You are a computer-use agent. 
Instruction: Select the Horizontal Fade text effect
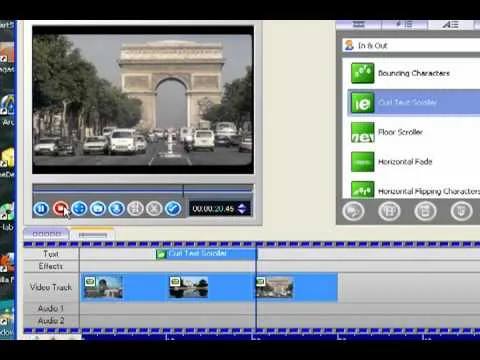point(414,162)
